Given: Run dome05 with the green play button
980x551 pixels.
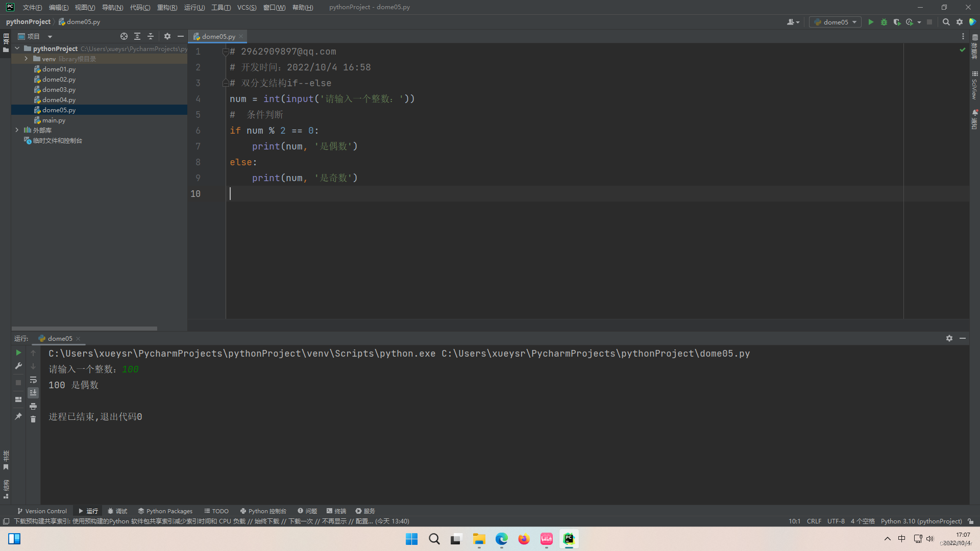Looking at the screenshot, I should [x=871, y=22].
